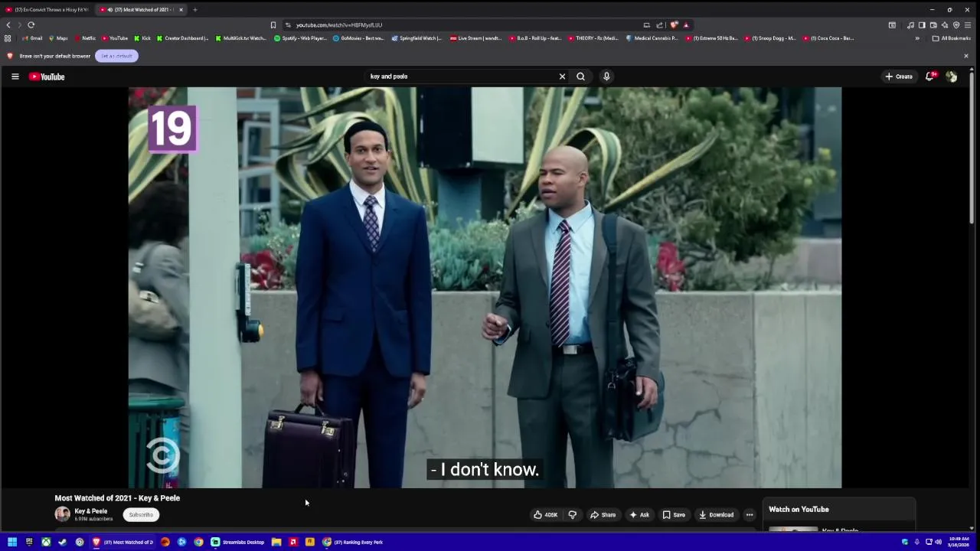Open more actions three-dot menu

click(x=750, y=515)
